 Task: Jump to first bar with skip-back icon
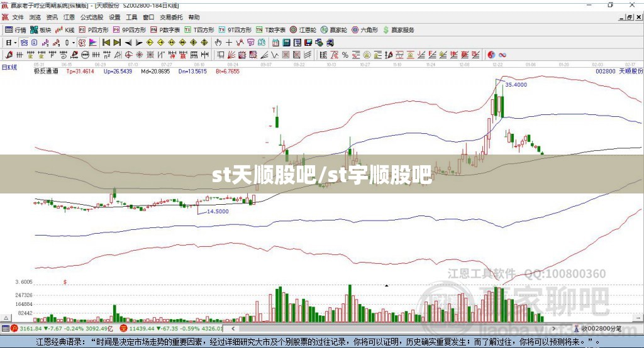coord(106,42)
